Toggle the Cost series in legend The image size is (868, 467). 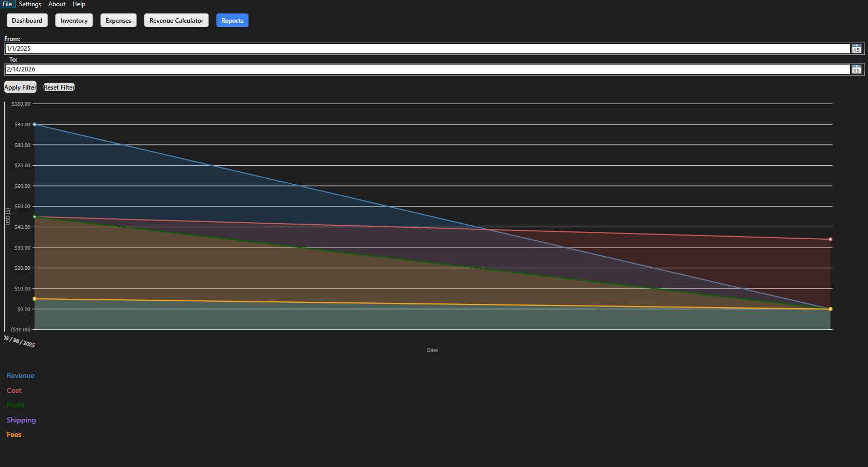click(x=14, y=390)
